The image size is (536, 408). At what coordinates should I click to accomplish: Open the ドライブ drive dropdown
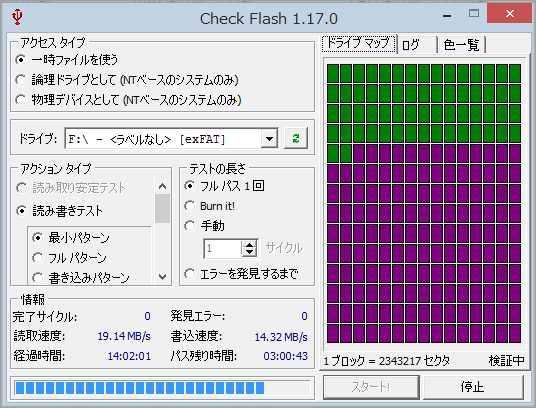pos(269,139)
